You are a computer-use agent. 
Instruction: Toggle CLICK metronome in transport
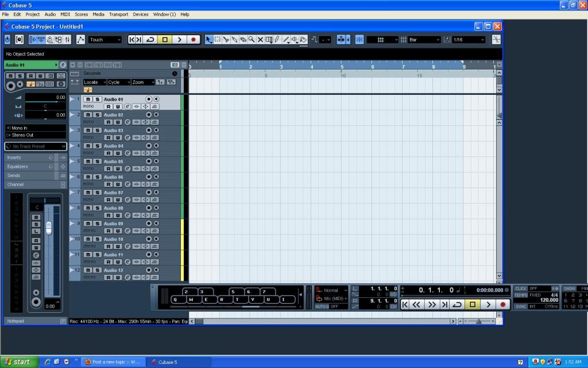[521, 289]
